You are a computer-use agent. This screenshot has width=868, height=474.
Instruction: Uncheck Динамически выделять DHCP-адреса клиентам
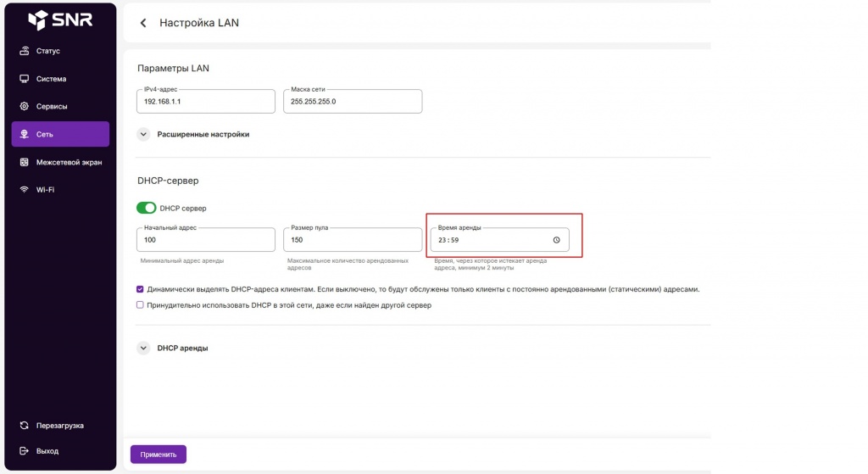coord(141,289)
